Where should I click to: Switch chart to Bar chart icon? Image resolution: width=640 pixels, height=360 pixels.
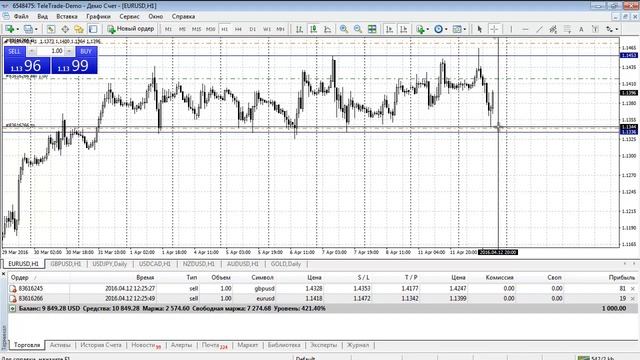299,29
